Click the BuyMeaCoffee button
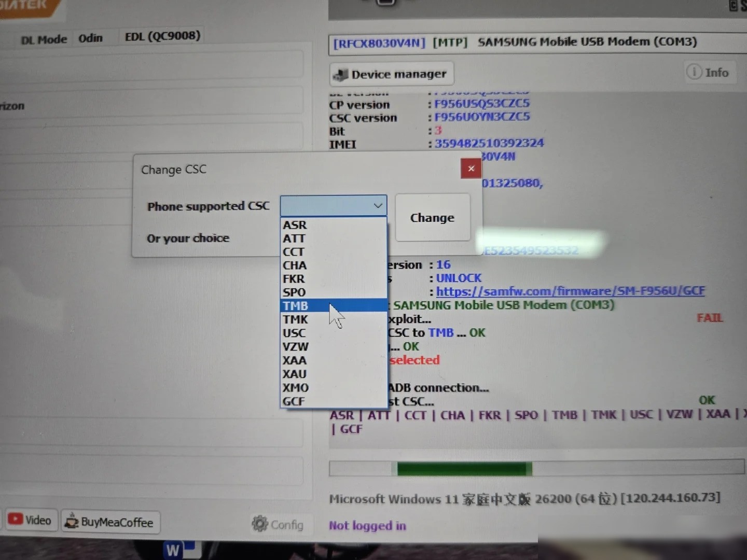747x560 pixels. tap(110, 522)
